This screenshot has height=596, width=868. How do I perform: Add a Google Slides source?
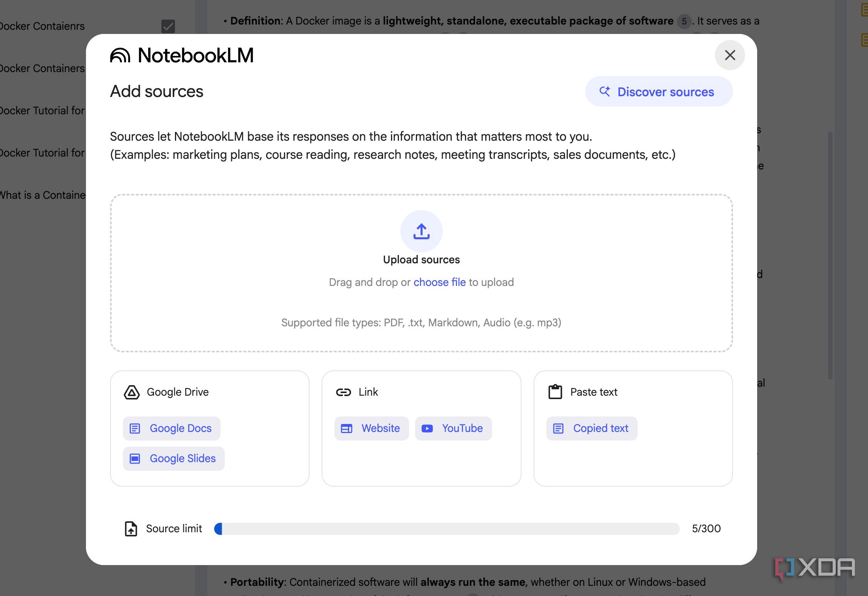[x=173, y=458]
